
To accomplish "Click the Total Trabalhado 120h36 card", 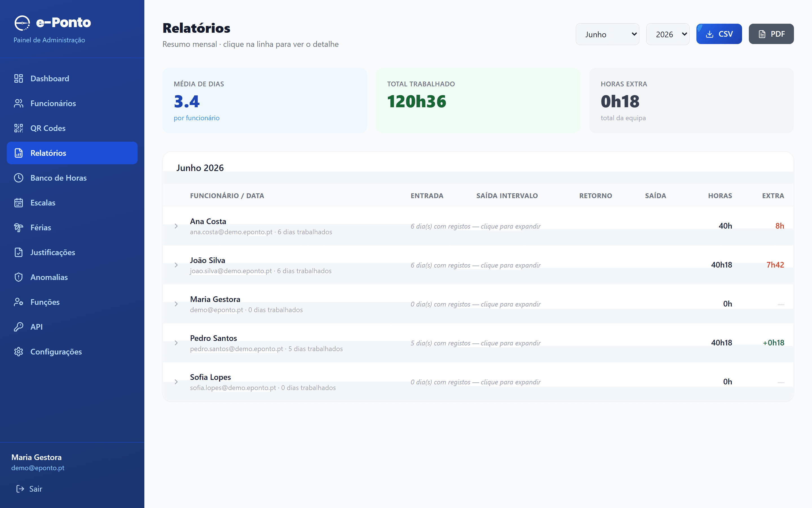I will pyautogui.click(x=478, y=100).
